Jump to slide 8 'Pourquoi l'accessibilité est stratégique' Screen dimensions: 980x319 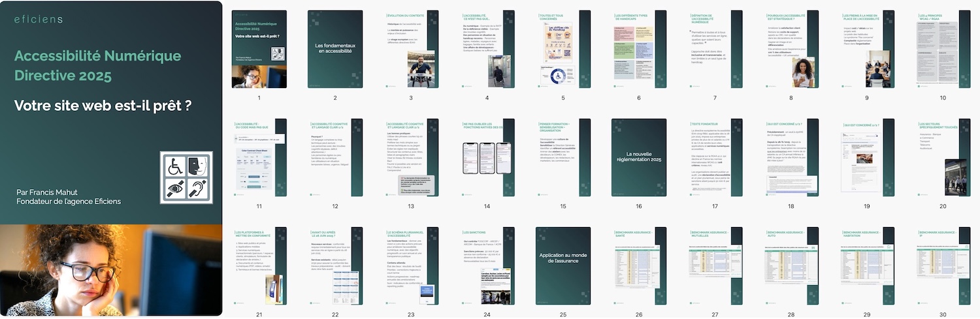[x=791, y=50]
